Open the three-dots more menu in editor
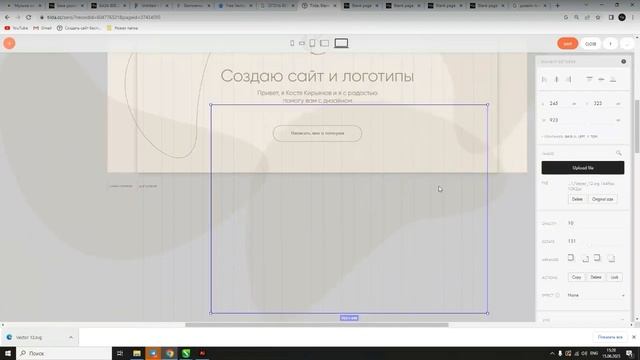The height and width of the screenshot is (360, 640). pyautogui.click(x=627, y=44)
